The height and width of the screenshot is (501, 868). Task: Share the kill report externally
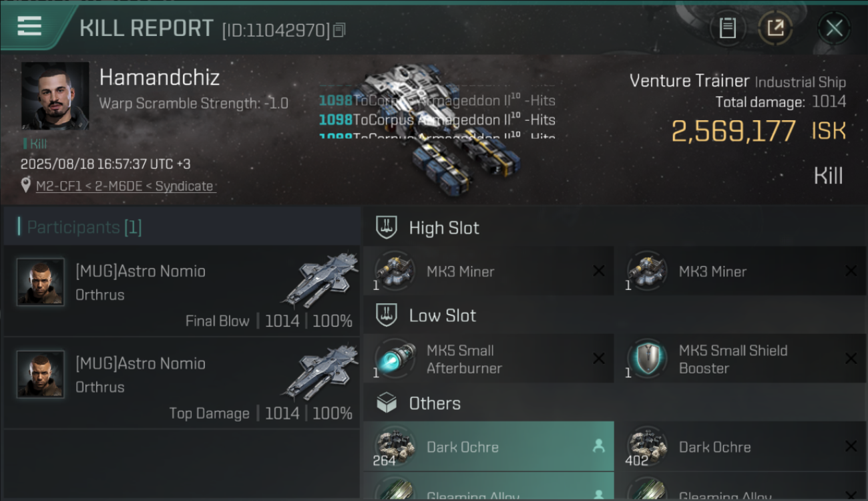coord(775,28)
